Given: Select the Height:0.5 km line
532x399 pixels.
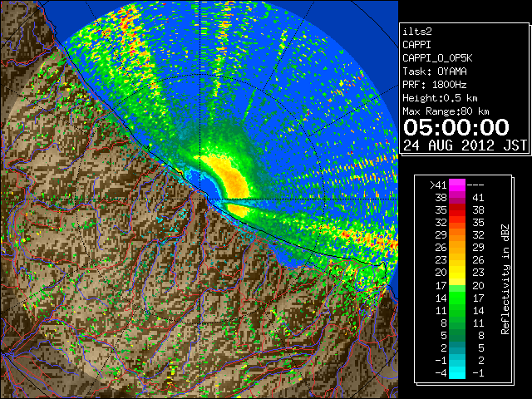Looking at the screenshot, I should click(x=440, y=98).
